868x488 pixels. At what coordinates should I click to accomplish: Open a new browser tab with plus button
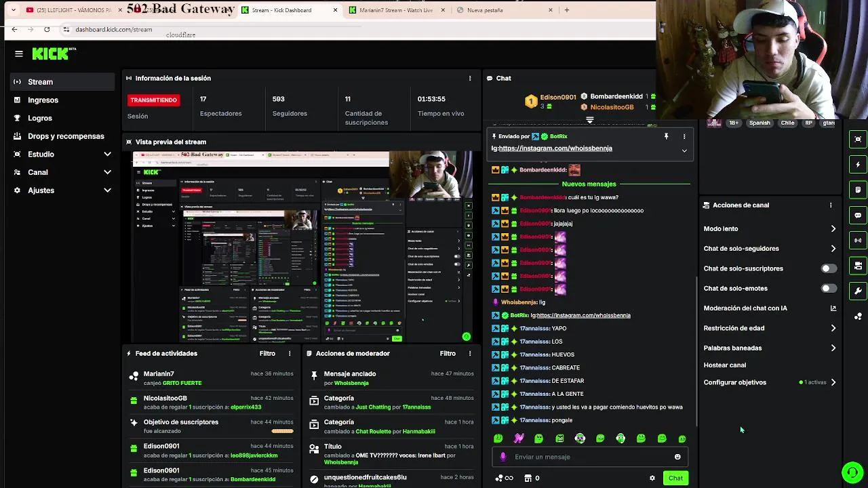click(x=567, y=10)
